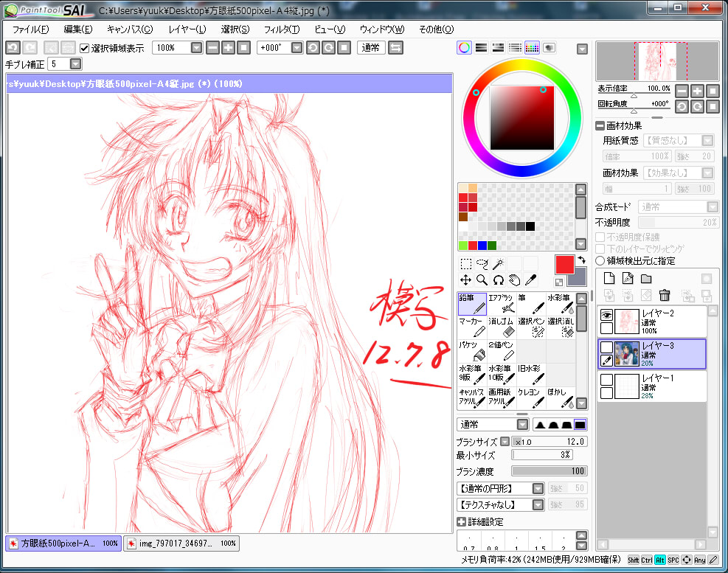
Task: Hide レイヤー2 using its eye icon
Action: [606, 316]
